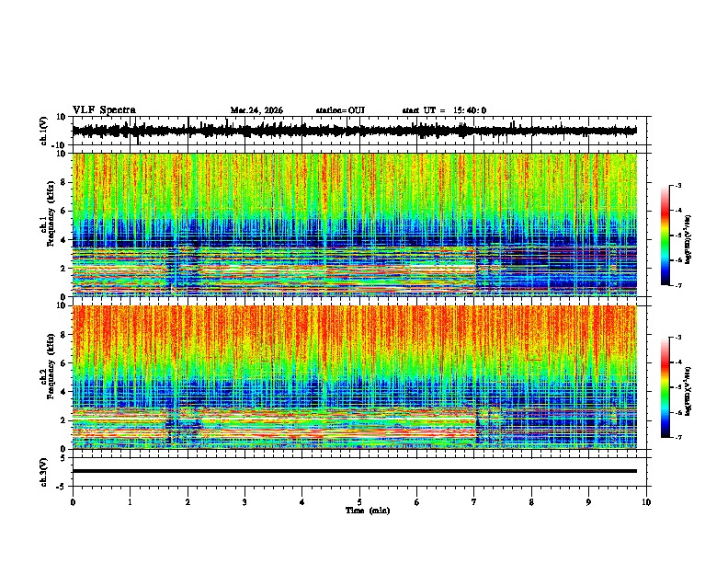This screenshot has height=563, width=728.
Task: Click time axis tick label '2'
Action: 188,502
